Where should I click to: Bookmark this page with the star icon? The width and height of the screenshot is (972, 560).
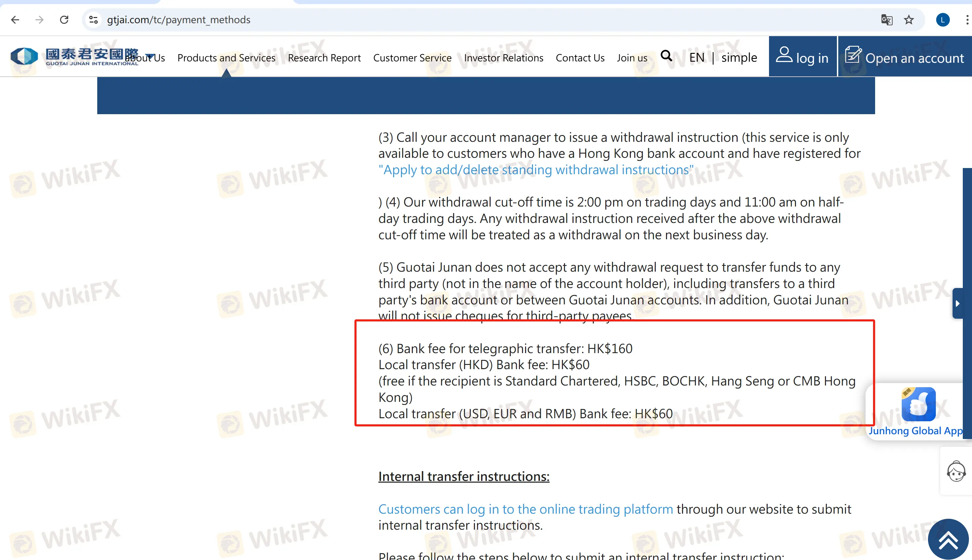coord(909,20)
